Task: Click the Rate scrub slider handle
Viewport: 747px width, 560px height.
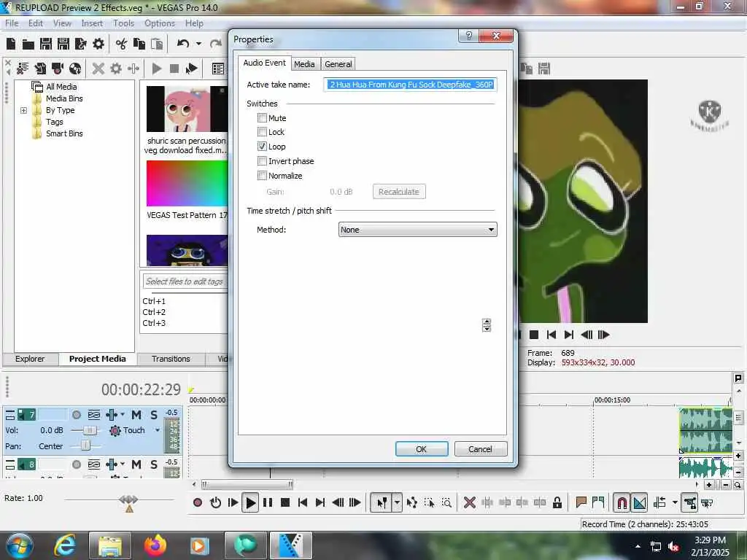Action: [128, 500]
